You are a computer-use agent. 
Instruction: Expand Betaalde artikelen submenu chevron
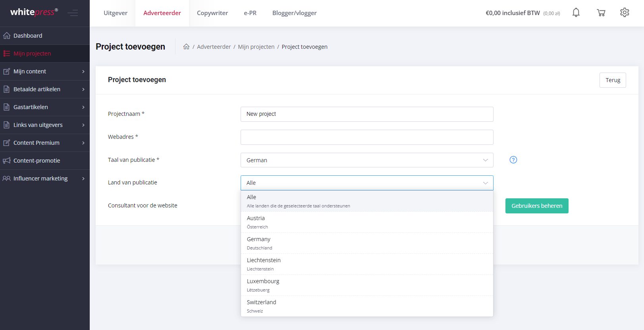click(83, 89)
